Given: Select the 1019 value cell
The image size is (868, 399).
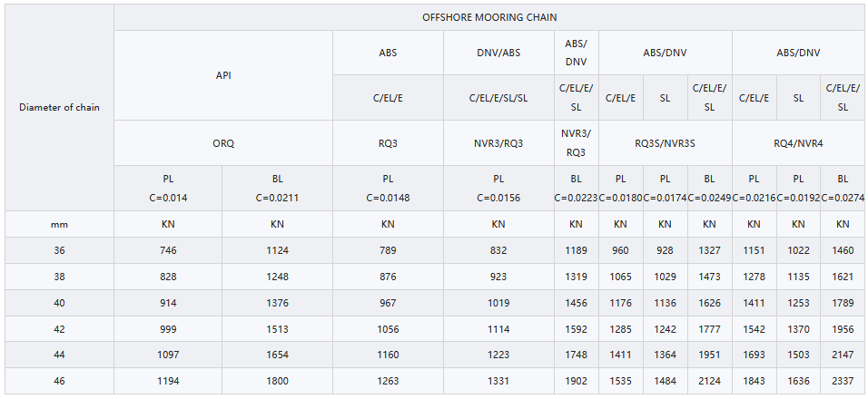Looking at the screenshot, I should pos(498,303).
